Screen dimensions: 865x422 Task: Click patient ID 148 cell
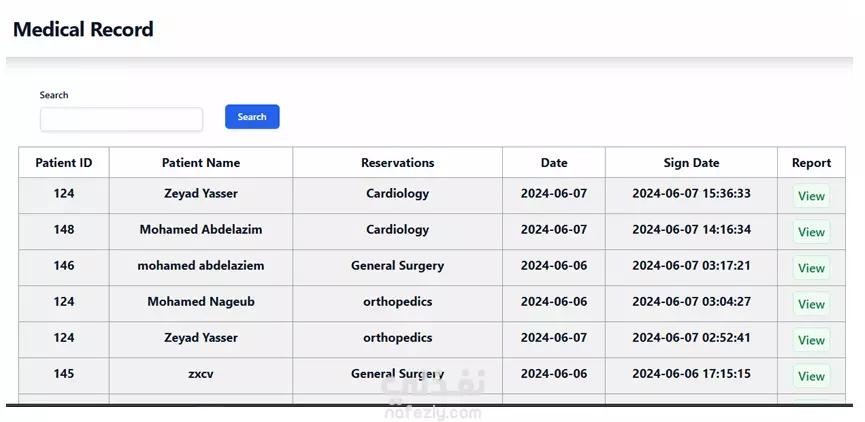pyautogui.click(x=64, y=229)
